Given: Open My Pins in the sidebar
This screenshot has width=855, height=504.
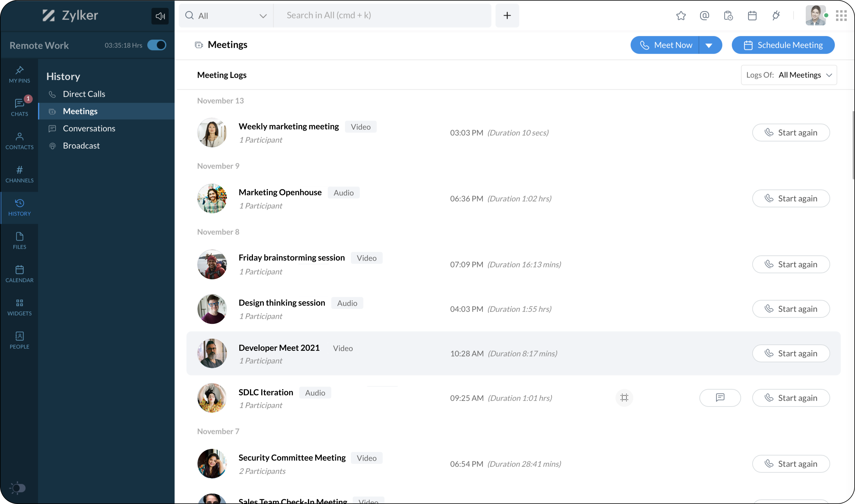Looking at the screenshot, I should pyautogui.click(x=19, y=75).
